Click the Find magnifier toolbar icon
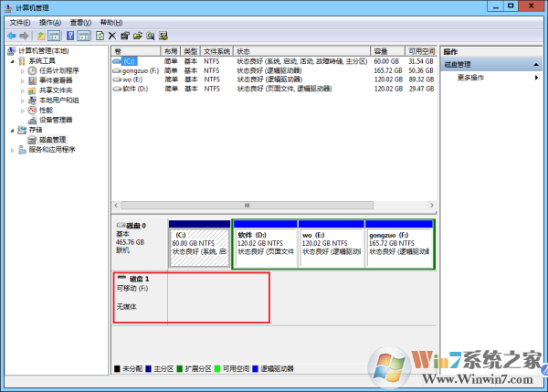The image size is (548, 392). click(x=151, y=36)
